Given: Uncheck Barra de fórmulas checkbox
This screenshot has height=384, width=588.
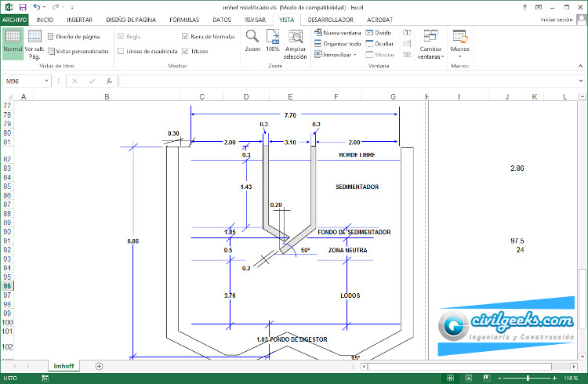Looking at the screenshot, I should 185,36.
